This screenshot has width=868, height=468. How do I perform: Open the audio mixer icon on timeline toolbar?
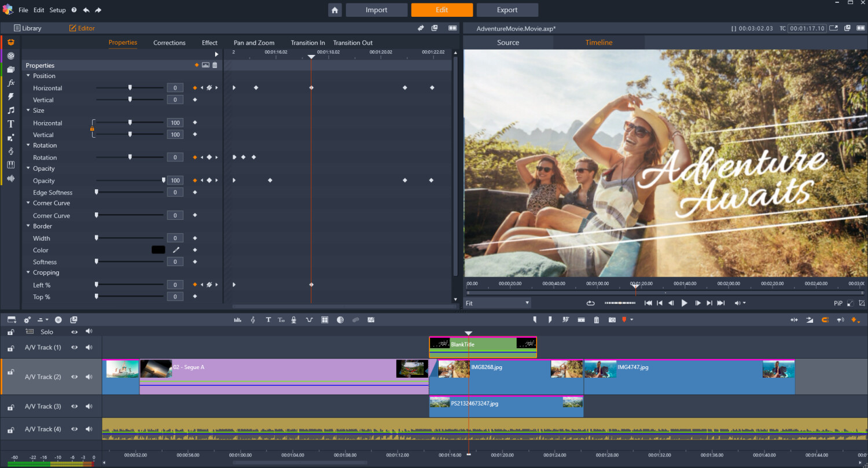tap(237, 320)
